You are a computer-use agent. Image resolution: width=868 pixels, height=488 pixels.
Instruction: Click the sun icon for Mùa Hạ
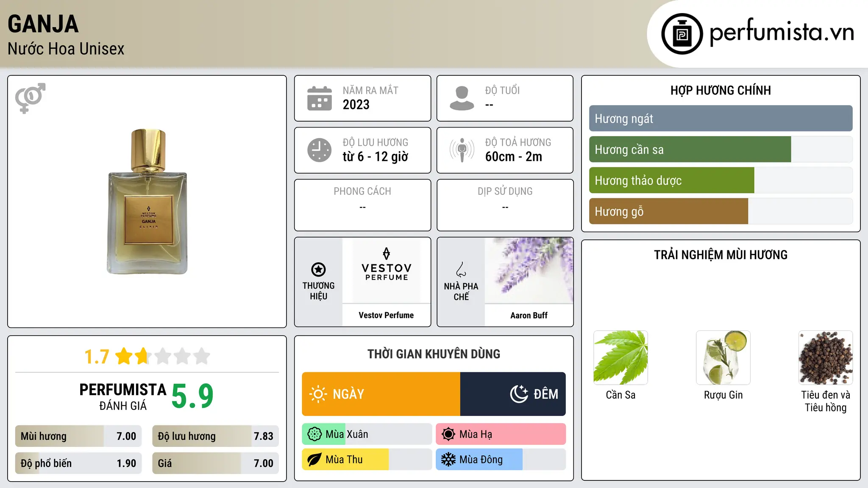pos(448,434)
